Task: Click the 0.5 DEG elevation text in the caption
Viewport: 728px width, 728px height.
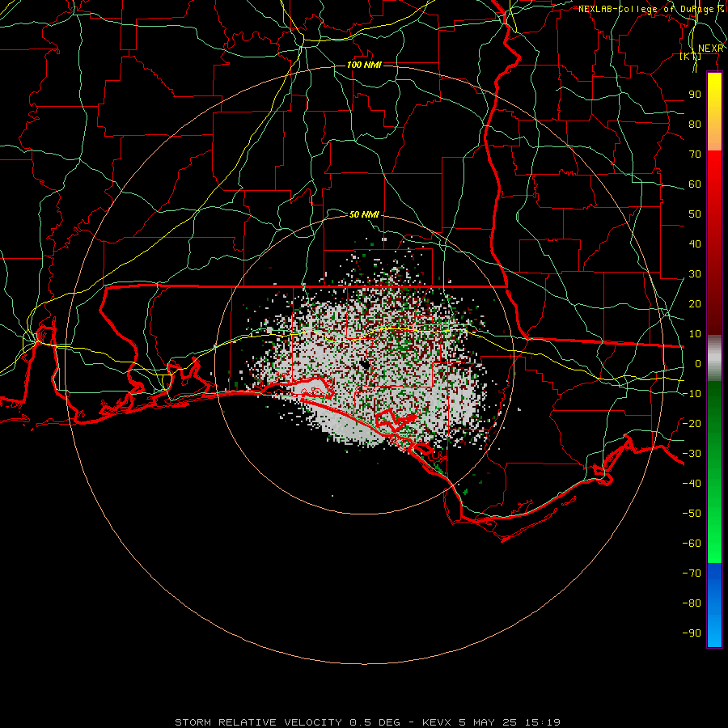Action: tap(375, 722)
